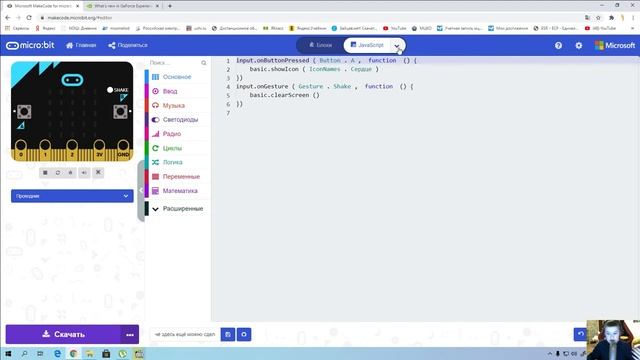Select the JavaScript editor tab
This screenshot has width=640, height=360.
click(x=367, y=45)
